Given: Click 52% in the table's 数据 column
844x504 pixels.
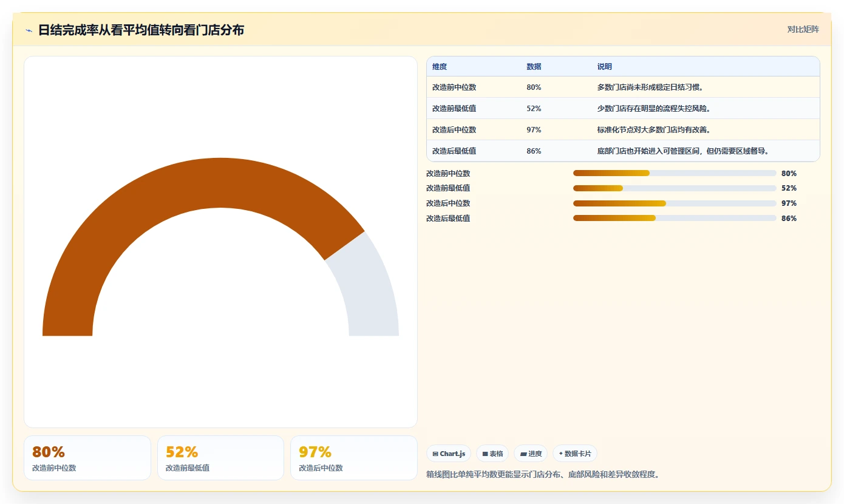Looking at the screenshot, I should [x=534, y=109].
